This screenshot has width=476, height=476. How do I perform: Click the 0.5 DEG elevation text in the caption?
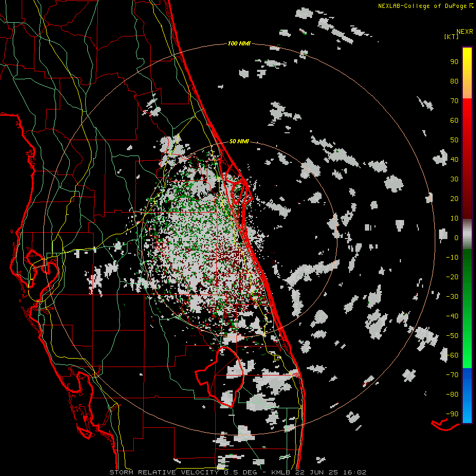point(241,472)
